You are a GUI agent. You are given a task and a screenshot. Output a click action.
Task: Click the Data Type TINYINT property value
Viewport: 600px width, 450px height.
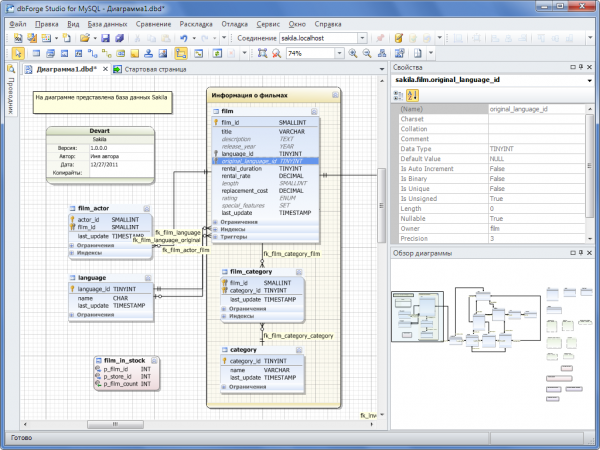536,149
